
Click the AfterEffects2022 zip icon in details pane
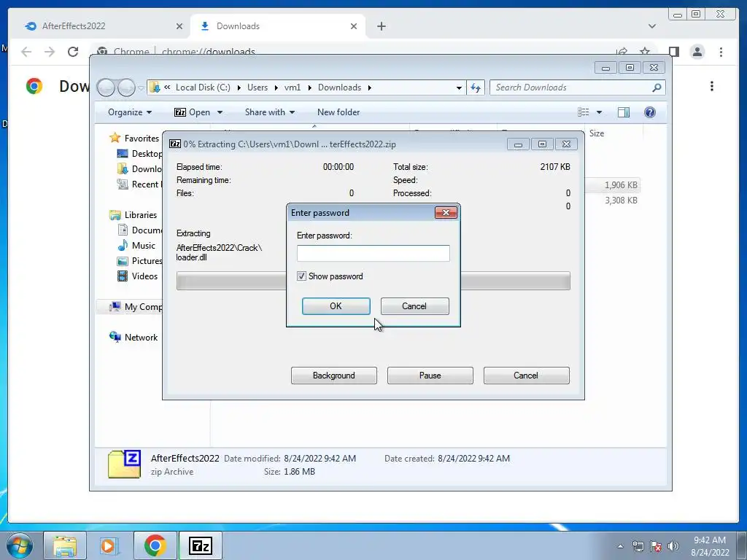click(124, 464)
